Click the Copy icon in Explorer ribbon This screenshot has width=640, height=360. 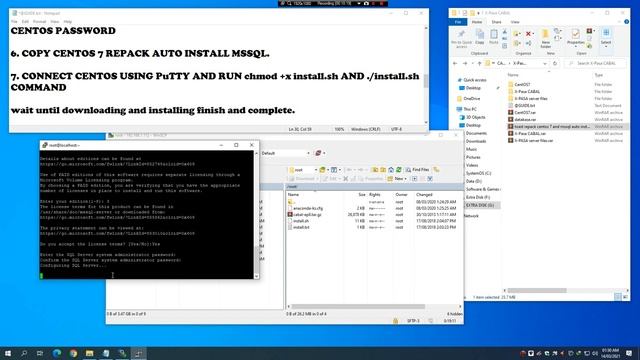(480, 37)
